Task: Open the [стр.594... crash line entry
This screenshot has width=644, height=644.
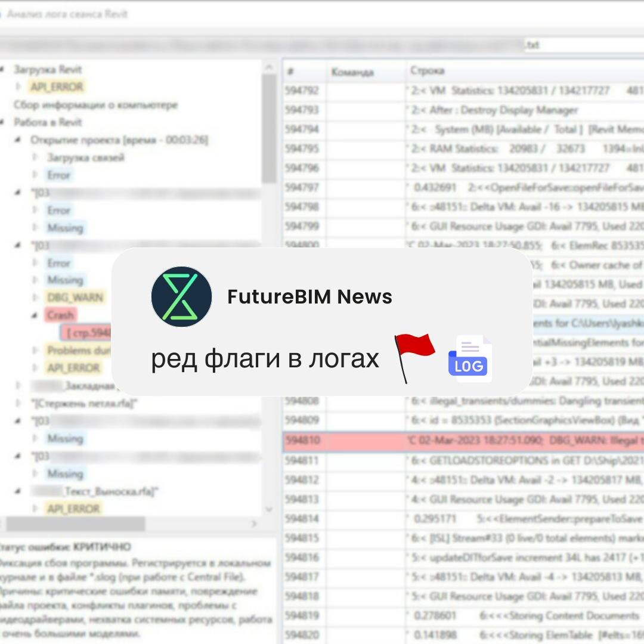Action: point(87,333)
